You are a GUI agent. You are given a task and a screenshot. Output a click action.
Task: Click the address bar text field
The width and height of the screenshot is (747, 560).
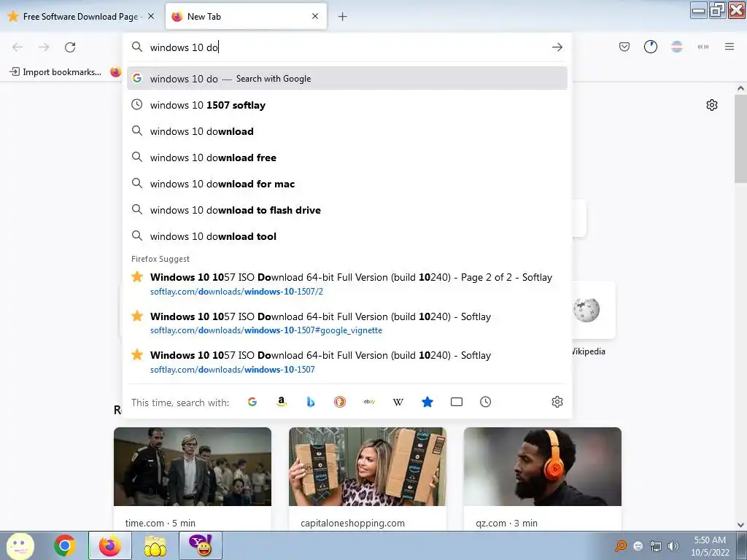(348, 47)
